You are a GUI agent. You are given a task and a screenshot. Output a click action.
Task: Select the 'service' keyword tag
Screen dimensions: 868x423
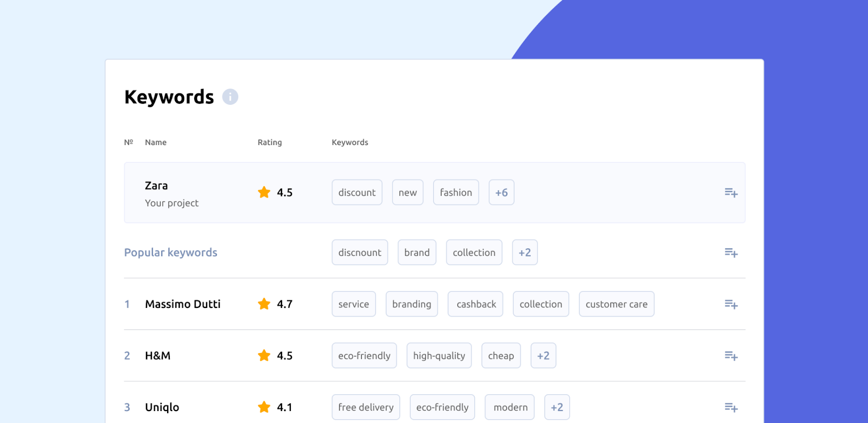click(354, 304)
